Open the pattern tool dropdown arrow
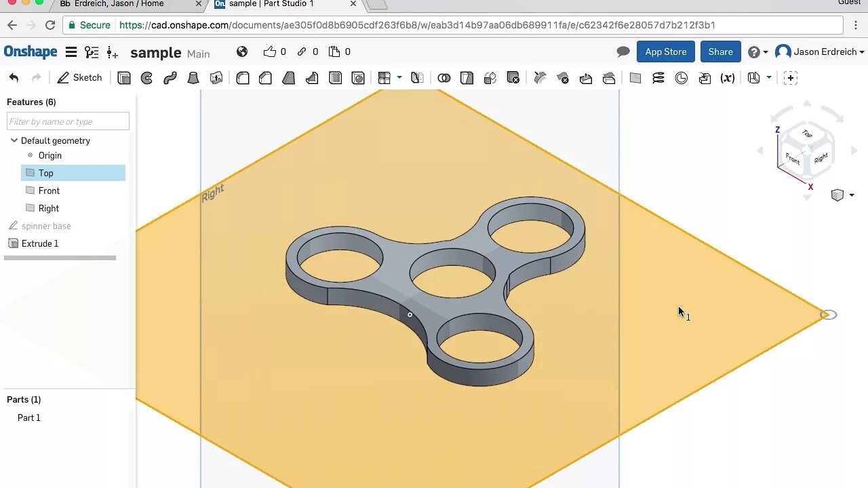Image resolution: width=868 pixels, height=488 pixels. tap(399, 77)
